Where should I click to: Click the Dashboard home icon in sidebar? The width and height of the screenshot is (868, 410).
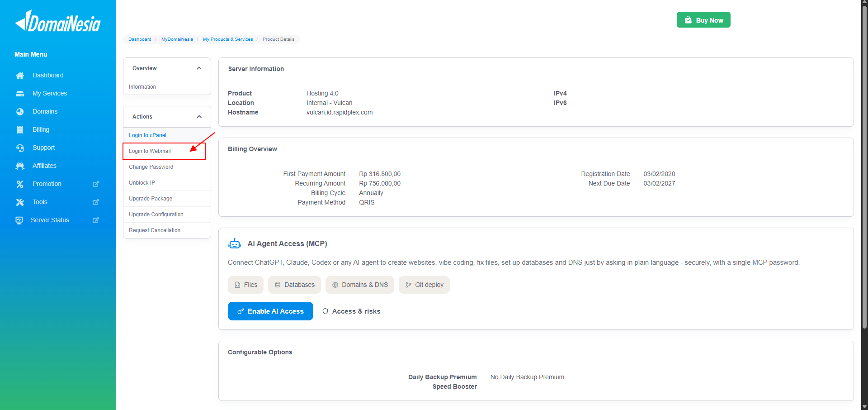[20, 76]
